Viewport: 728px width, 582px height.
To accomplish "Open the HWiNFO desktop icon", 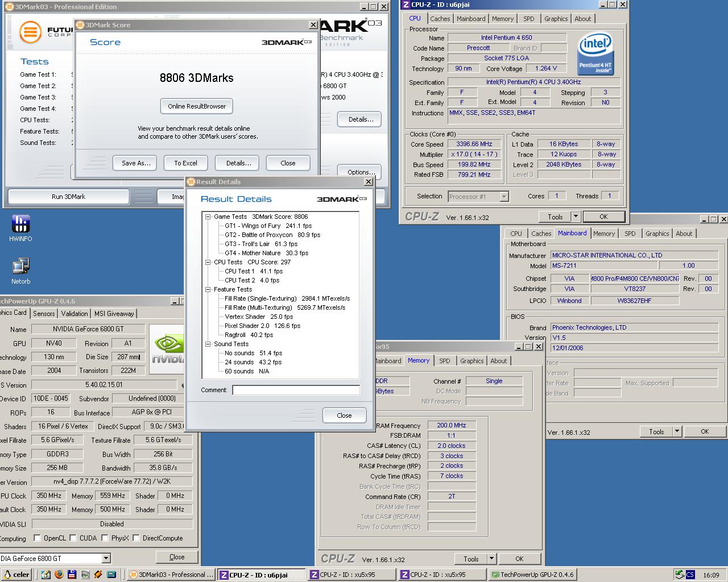I will 20,228.
